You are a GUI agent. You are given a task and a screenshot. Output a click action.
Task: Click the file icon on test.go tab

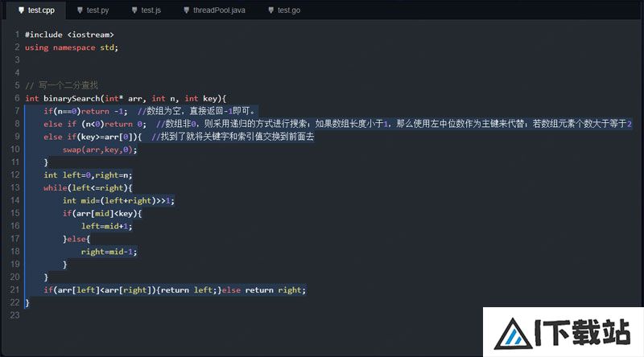271,10
